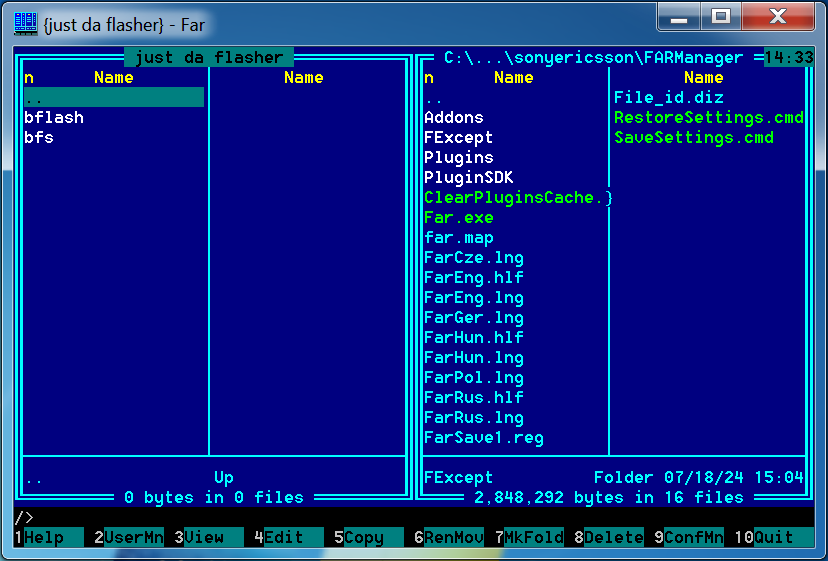
Task: Click the Folder 07/18/24 15:04 status line
Action: 614,478
